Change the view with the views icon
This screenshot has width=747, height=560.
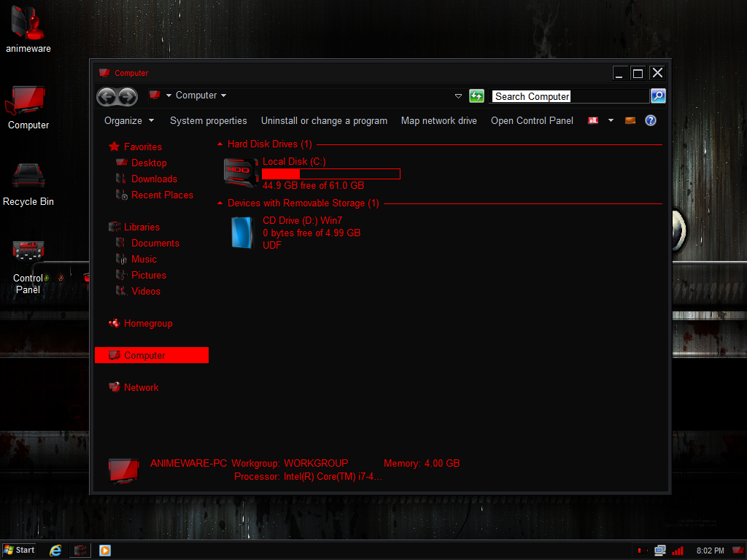coord(593,120)
